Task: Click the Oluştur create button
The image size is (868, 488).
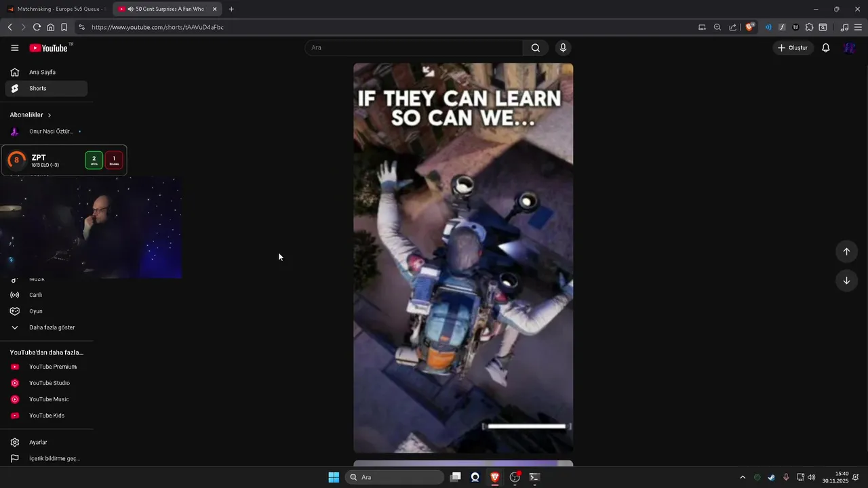Action: point(793,48)
